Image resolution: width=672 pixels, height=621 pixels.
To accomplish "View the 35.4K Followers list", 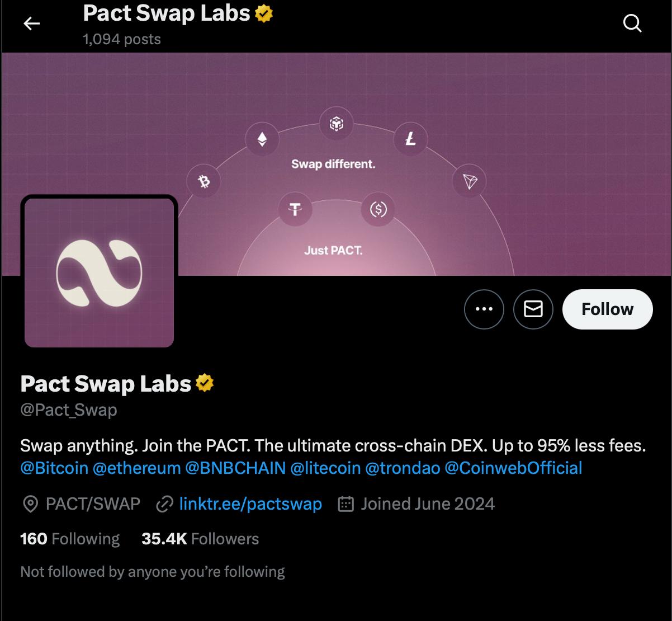I will click(200, 539).
